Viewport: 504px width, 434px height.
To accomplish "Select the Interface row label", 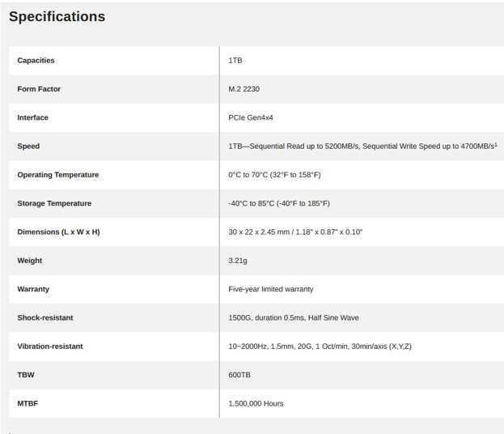I will pyautogui.click(x=33, y=117).
